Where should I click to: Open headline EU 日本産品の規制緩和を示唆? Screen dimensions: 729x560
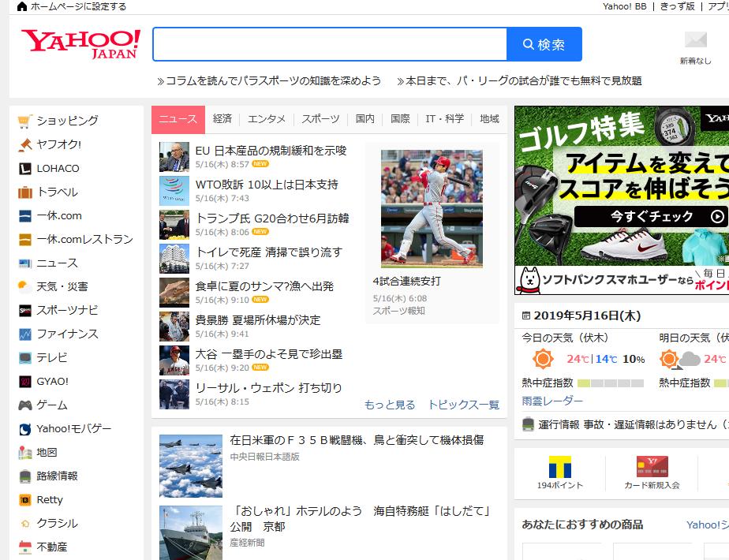[271, 151]
